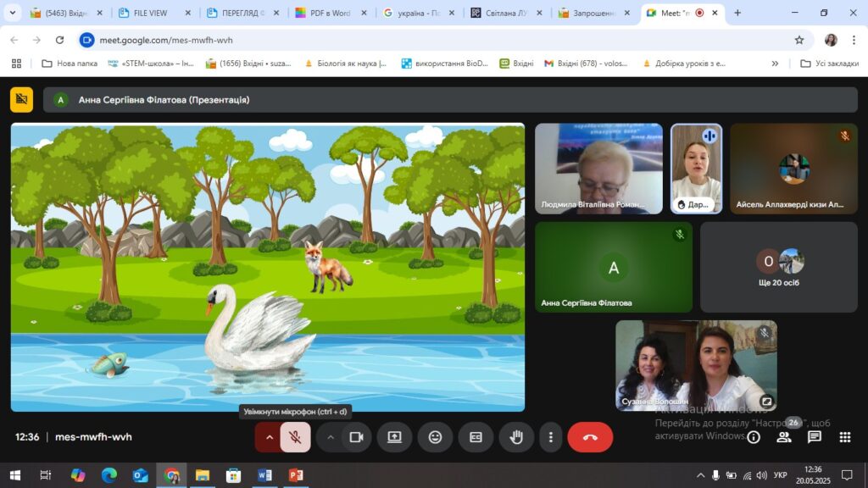This screenshot has width=868, height=488.
Task: Toggle the camera button on or off
Action: [356, 437]
